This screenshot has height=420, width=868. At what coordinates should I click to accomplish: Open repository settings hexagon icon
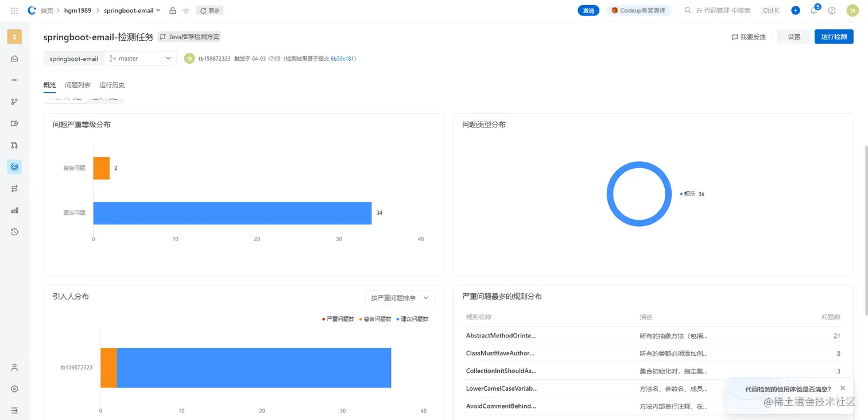tap(14, 388)
